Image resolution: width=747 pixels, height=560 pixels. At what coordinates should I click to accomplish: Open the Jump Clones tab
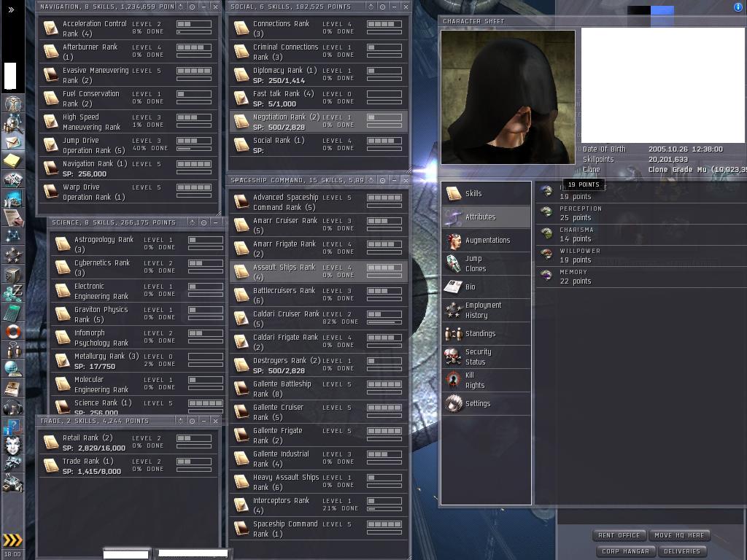click(486, 263)
